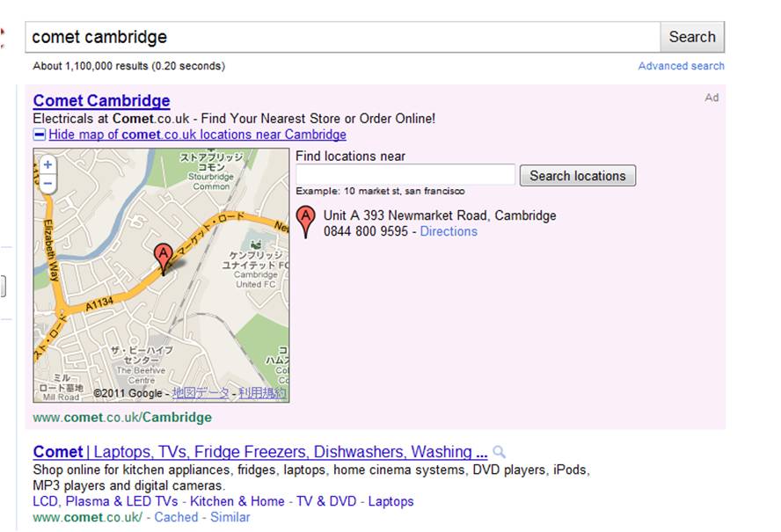Click the Search button
This screenshot has width=781, height=532.
(692, 37)
